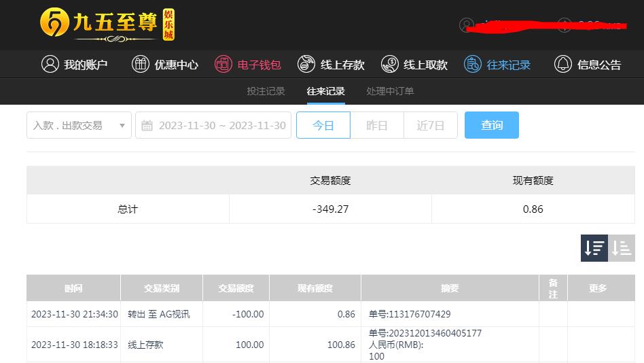Viewport: 644px width, 363px height.
Task: Click the 九五至尊 coin logo
Action: pyautogui.click(x=54, y=22)
